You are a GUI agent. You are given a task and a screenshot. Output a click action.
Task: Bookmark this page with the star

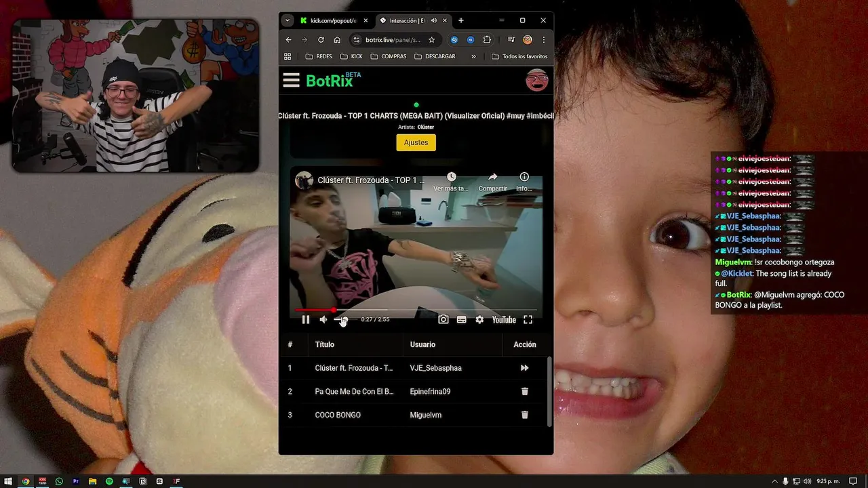pos(431,40)
